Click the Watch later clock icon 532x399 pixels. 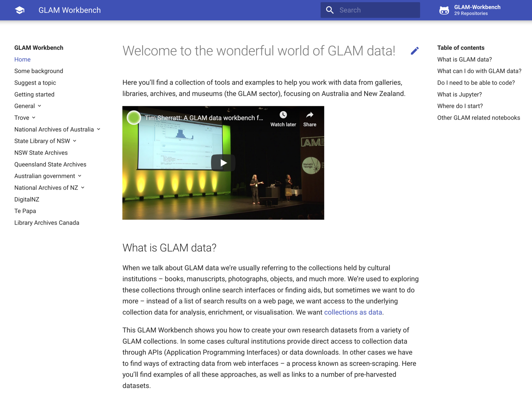click(x=283, y=115)
